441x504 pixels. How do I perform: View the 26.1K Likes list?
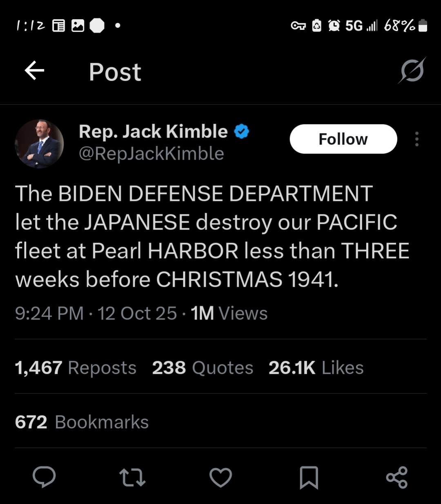316,368
